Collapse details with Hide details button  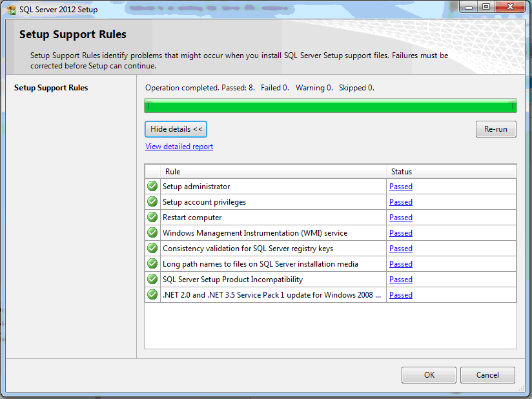pos(176,129)
